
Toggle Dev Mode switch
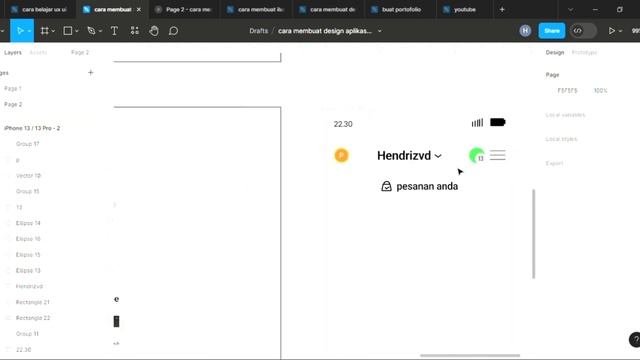tap(583, 31)
